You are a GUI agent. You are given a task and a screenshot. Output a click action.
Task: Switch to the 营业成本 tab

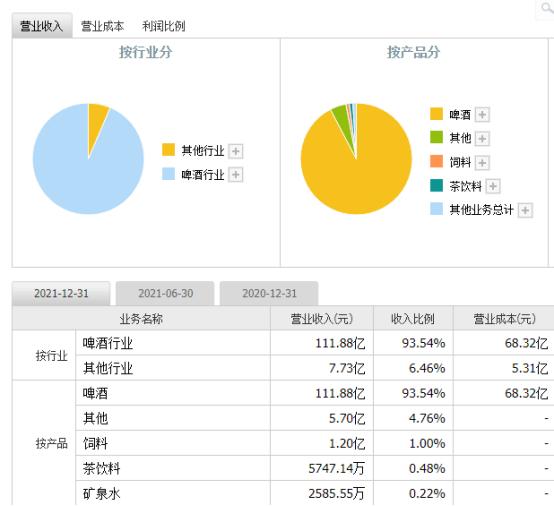(x=102, y=26)
